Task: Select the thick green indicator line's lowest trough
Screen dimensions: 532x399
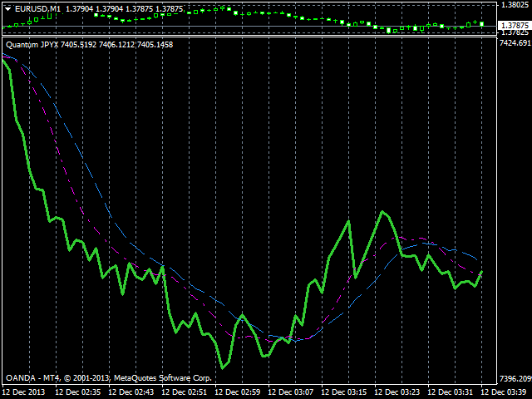Action: (223, 367)
